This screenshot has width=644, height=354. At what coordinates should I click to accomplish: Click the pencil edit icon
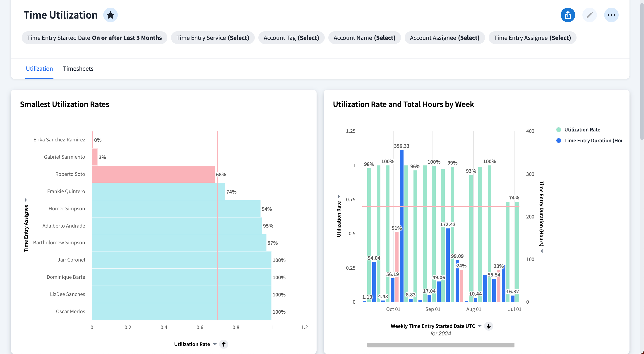(589, 15)
